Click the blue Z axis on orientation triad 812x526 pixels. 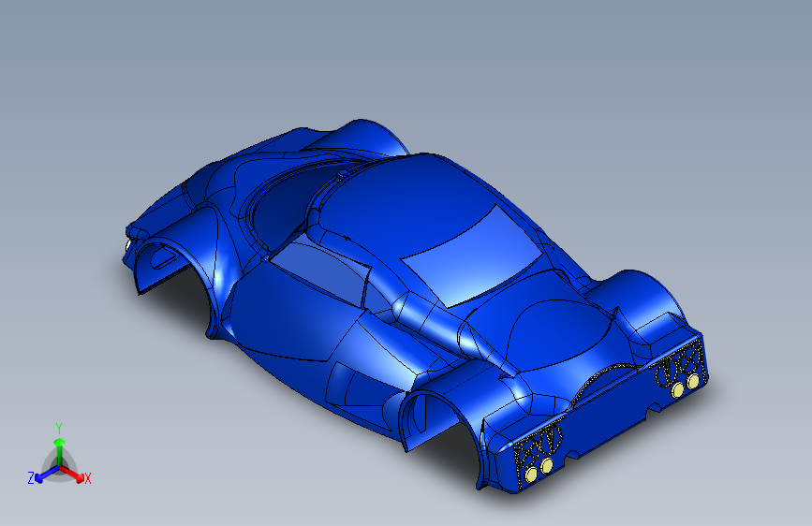[44, 475]
